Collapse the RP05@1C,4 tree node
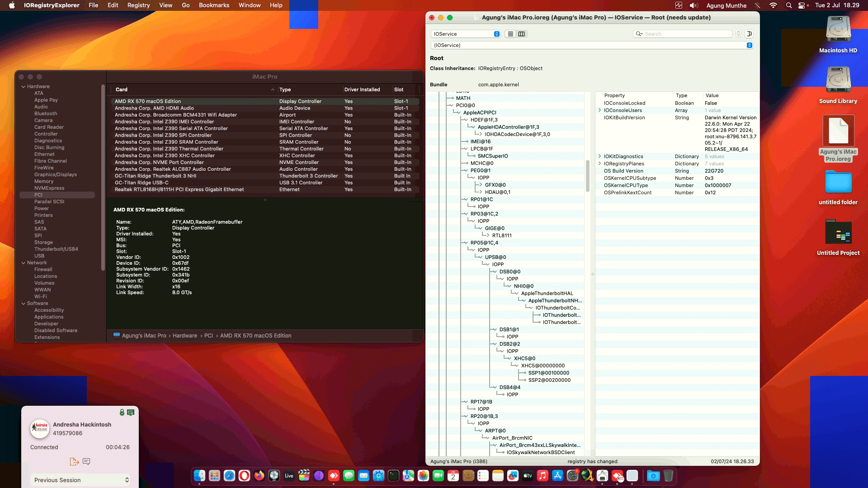 coord(465,243)
